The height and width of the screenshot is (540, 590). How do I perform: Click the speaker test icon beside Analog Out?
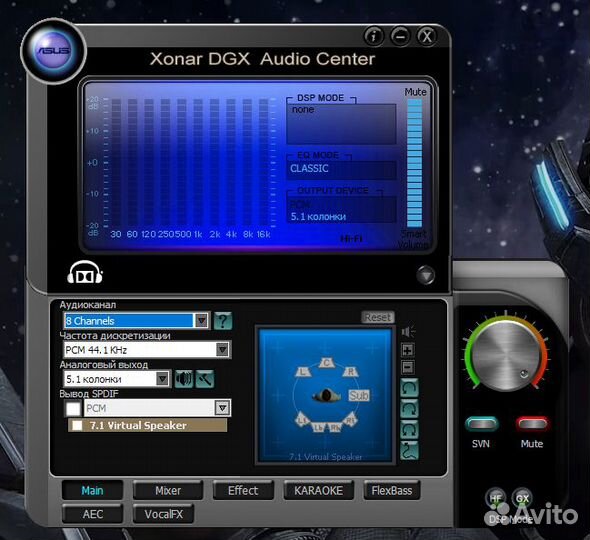[x=184, y=379]
